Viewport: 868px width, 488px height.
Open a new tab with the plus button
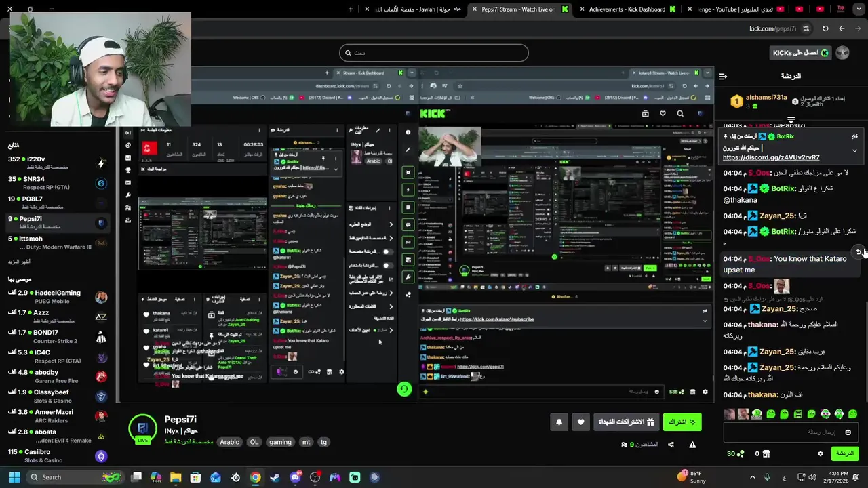(x=351, y=9)
